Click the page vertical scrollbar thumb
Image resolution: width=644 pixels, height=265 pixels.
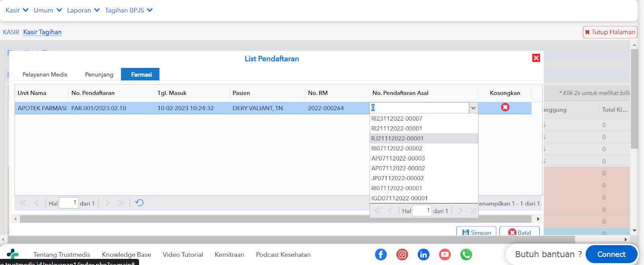634,99
